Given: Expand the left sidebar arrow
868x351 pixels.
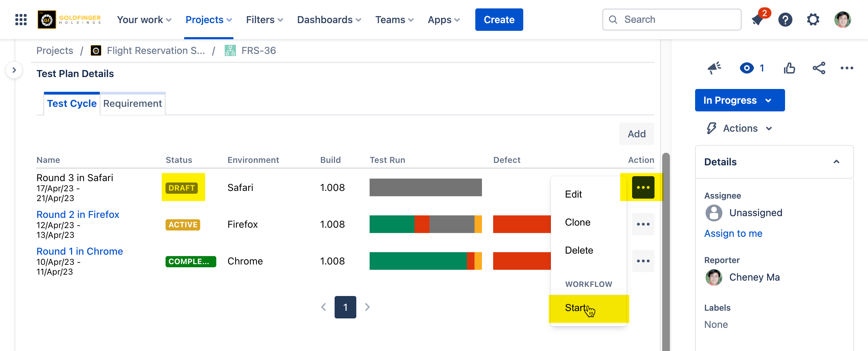Looking at the screenshot, I should [x=14, y=70].
